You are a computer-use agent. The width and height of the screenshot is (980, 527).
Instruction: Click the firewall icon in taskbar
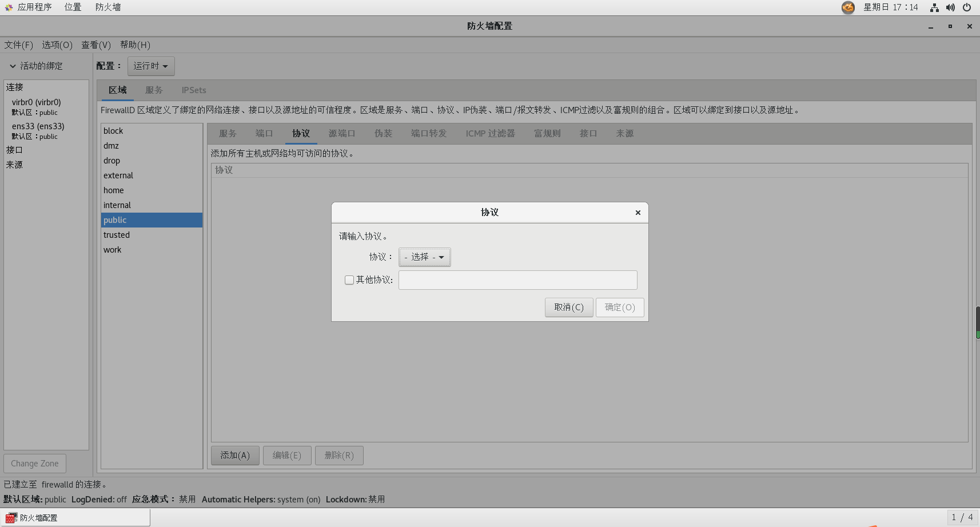pos(11,518)
